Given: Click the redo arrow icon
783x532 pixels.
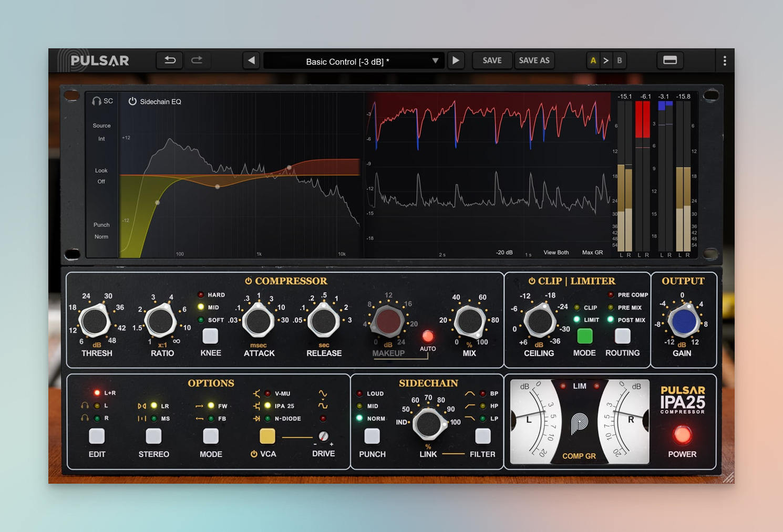Looking at the screenshot, I should point(197,60).
